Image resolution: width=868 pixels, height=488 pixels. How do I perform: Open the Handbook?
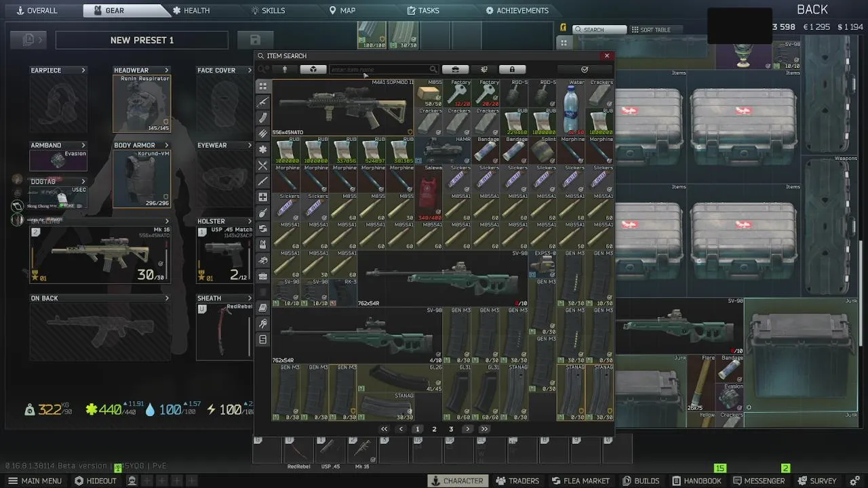pyautogui.click(x=696, y=481)
